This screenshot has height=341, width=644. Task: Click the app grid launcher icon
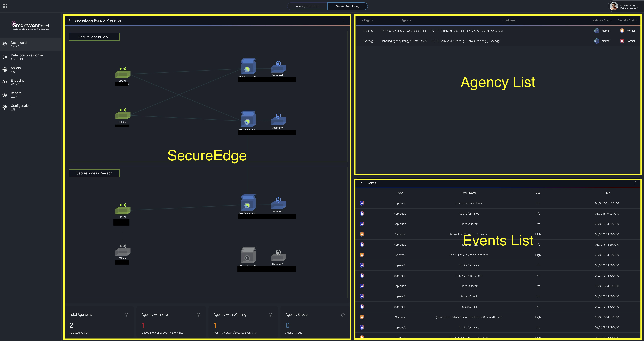pos(5,6)
